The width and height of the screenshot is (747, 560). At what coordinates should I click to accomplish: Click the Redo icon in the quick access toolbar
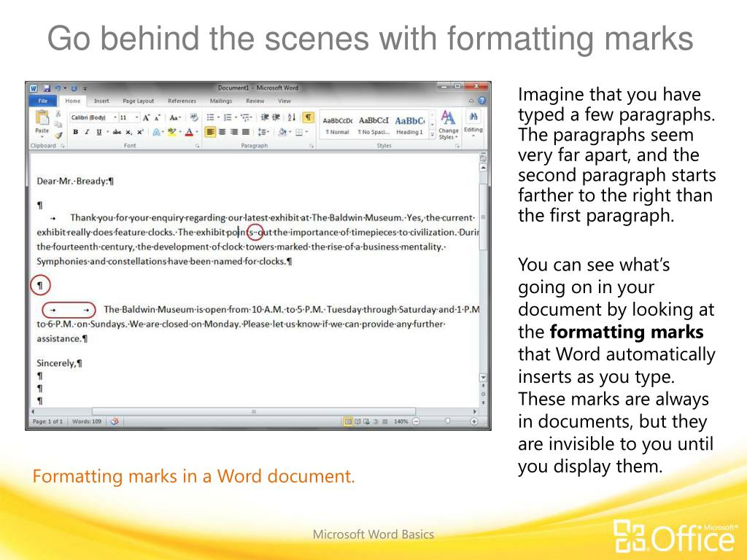coord(74,88)
